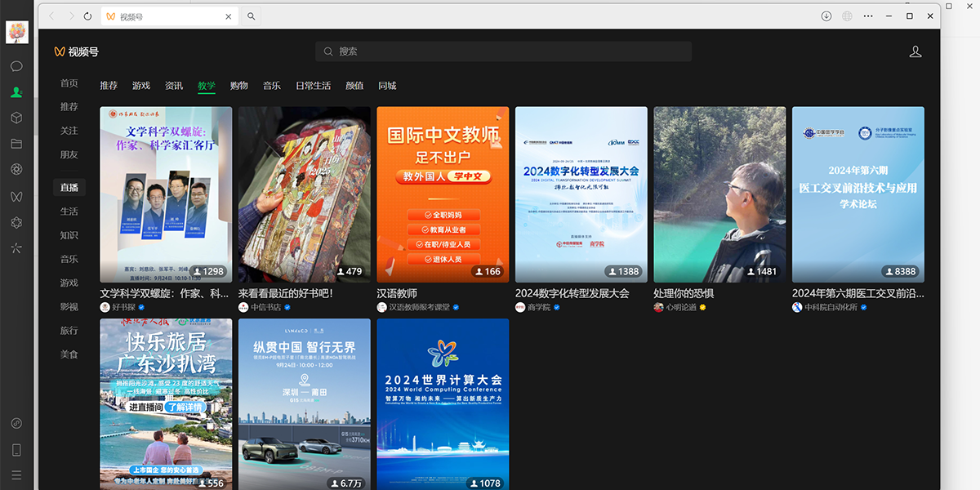Expand the hamburger menu at sidebar bottom

click(16, 475)
